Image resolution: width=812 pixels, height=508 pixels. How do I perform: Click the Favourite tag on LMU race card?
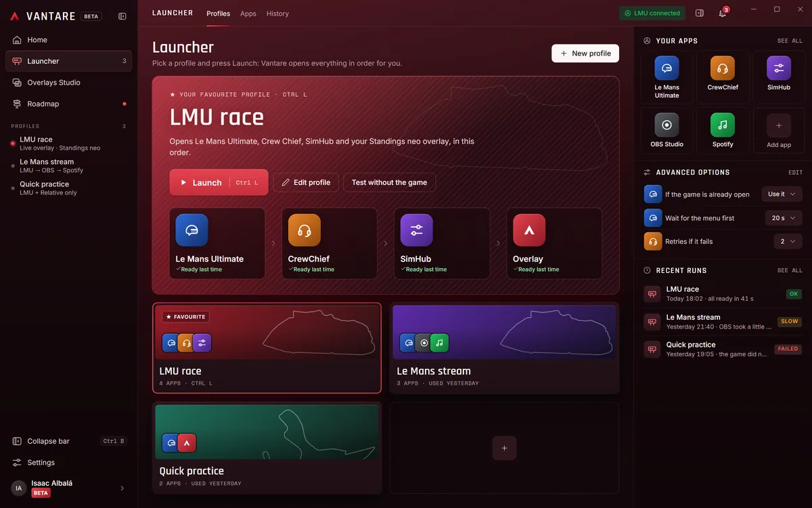185,316
